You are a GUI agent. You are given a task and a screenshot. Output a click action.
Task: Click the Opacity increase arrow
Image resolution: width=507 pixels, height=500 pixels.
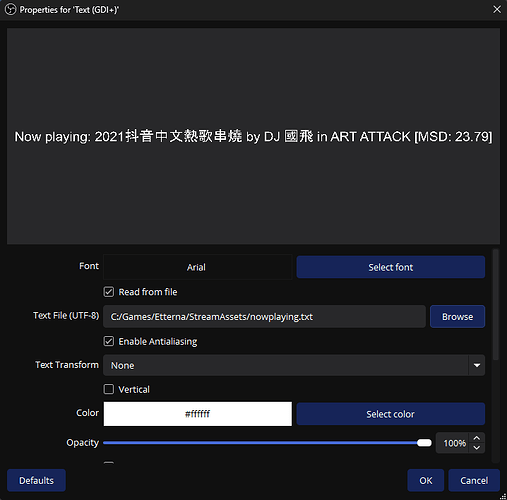pos(477,438)
